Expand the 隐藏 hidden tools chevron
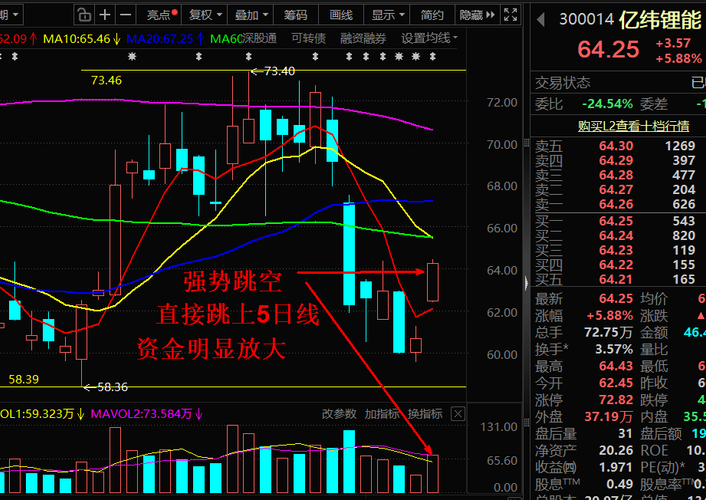Viewport: 706px width, 500px height. click(x=477, y=15)
